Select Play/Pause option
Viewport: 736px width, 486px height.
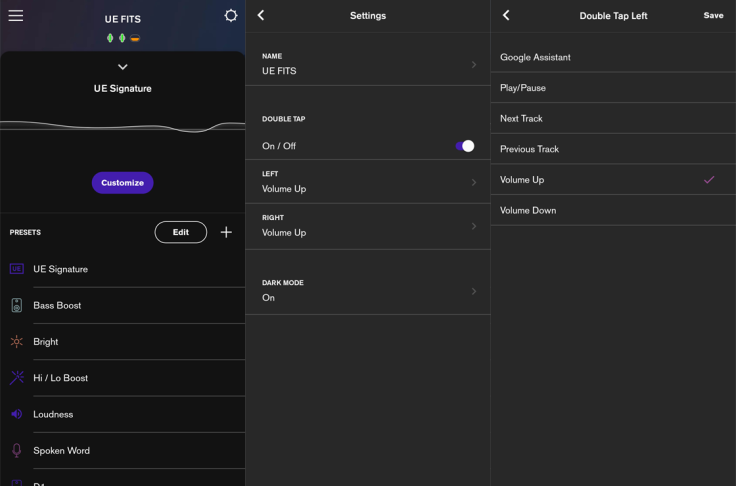click(613, 88)
